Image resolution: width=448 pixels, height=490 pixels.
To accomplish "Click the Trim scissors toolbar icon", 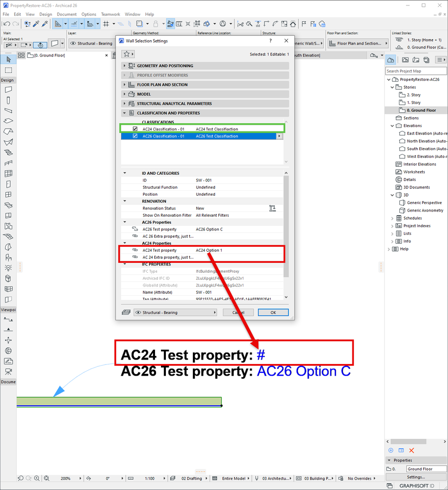I will (x=240, y=24).
